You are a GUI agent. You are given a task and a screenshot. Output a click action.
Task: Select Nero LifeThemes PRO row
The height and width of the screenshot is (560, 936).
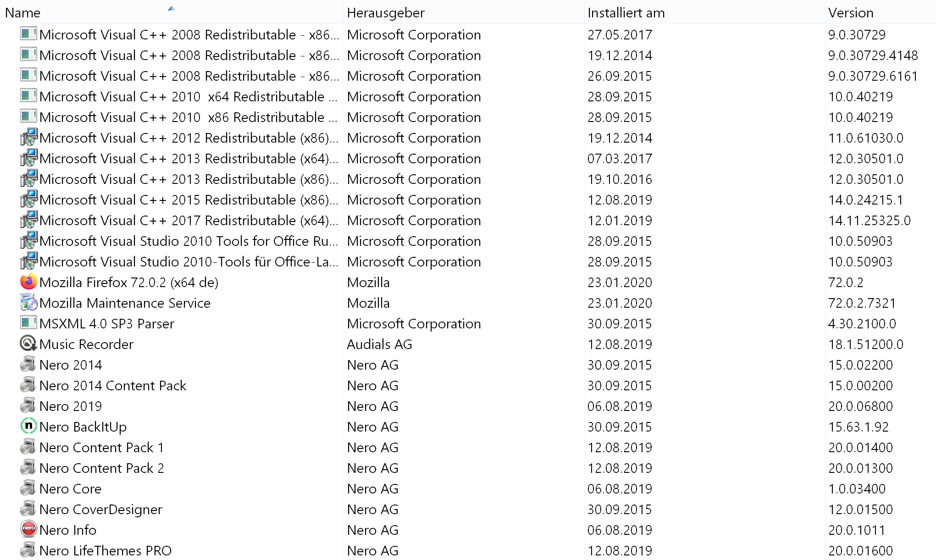pyautogui.click(x=468, y=550)
